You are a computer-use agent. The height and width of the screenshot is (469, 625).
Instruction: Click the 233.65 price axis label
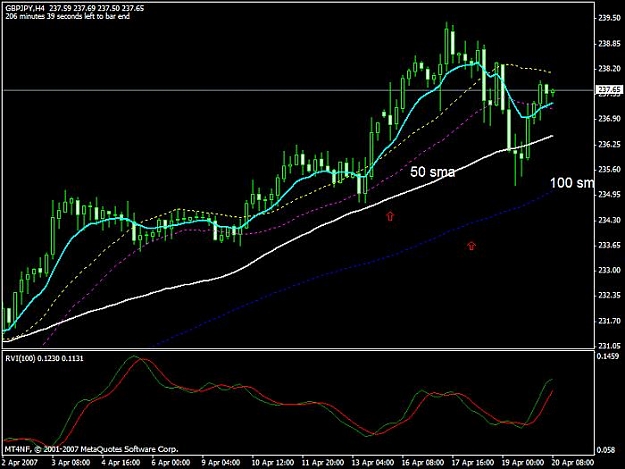609,245
